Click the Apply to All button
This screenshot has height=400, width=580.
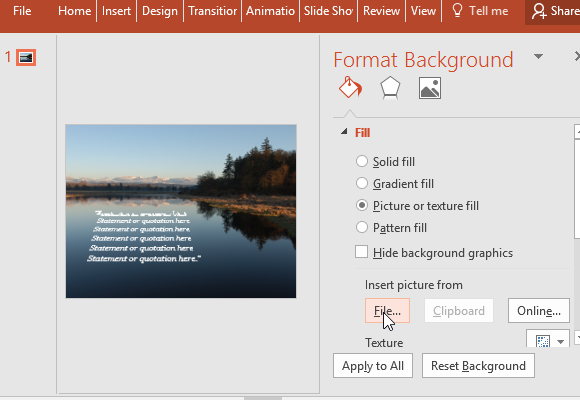click(373, 366)
